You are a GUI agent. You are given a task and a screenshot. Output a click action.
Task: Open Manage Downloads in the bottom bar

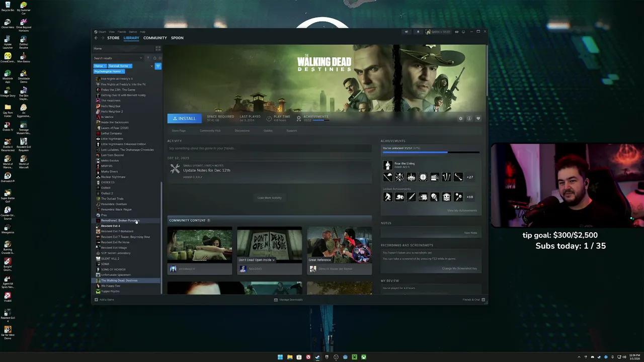click(288, 300)
